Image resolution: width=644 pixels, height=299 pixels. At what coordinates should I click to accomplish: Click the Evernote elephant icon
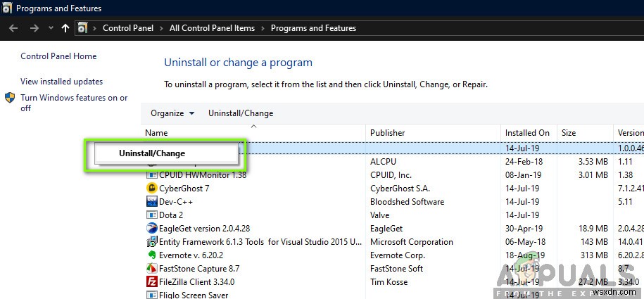(151, 255)
